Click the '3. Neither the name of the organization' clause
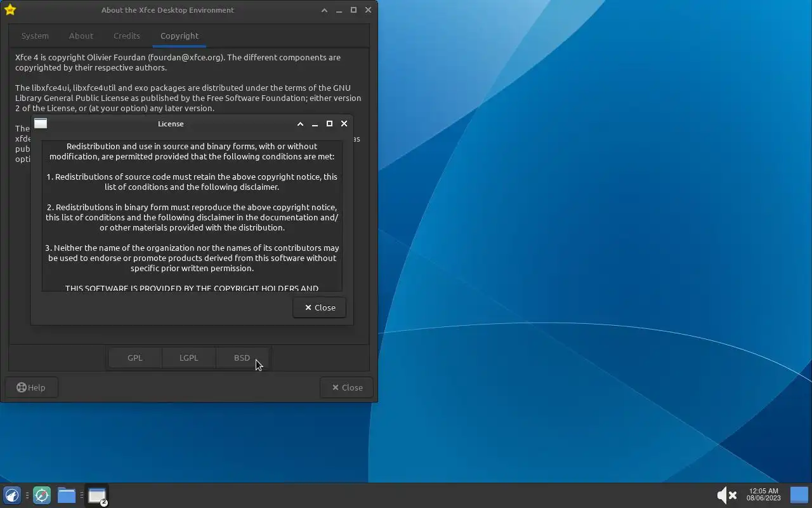This screenshot has width=812, height=508. click(x=192, y=258)
